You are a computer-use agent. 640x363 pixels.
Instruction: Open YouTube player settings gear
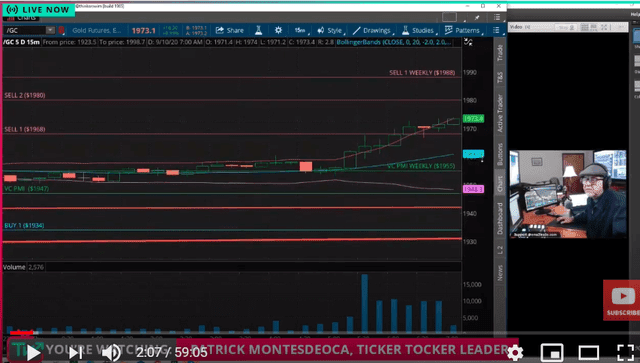pos(515,353)
